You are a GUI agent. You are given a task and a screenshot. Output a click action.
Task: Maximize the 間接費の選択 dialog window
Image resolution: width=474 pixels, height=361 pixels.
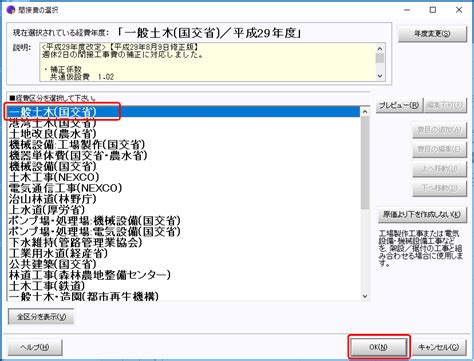click(x=433, y=10)
